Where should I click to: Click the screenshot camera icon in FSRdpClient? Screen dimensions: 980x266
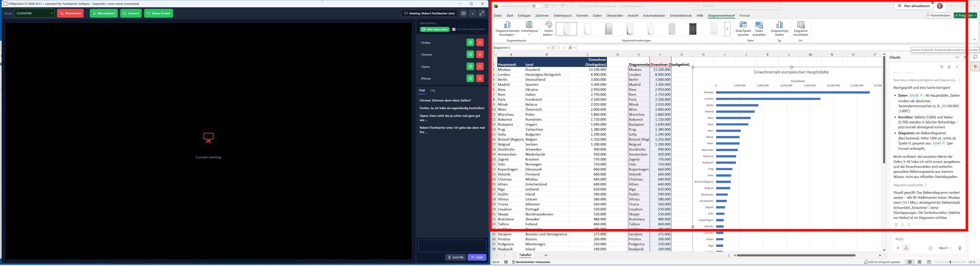pos(463,13)
